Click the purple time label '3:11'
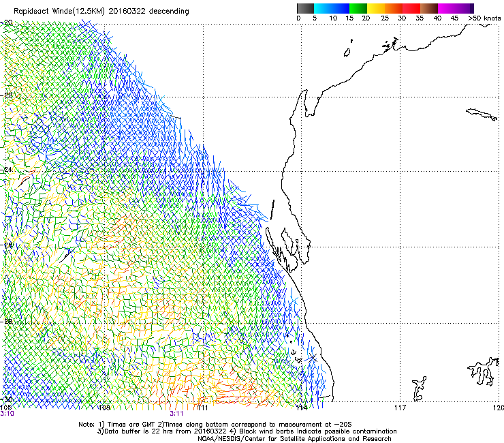Screen dimensions: 504x443 tap(176, 414)
